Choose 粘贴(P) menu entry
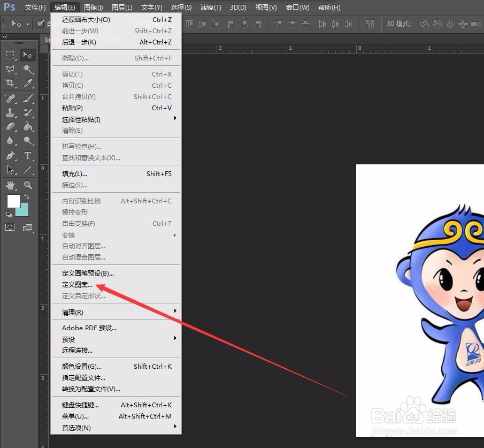 pyautogui.click(x=116, y=108)
